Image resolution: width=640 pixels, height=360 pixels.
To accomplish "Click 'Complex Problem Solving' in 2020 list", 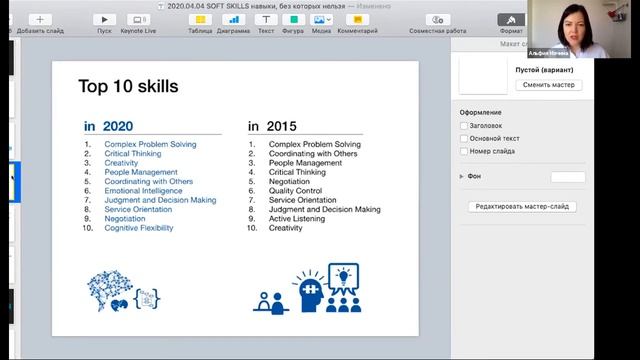I will 150,144.
